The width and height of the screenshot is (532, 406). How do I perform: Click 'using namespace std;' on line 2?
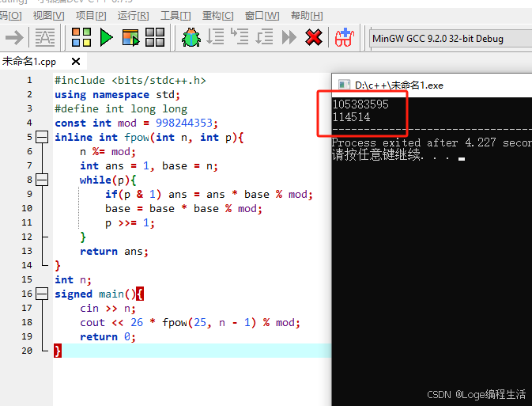(118, 95)
